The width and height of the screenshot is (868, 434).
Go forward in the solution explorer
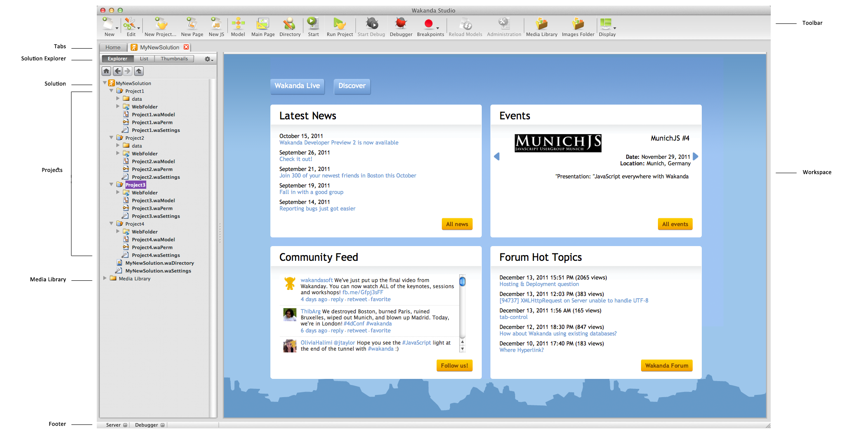[x=128, y=71]
